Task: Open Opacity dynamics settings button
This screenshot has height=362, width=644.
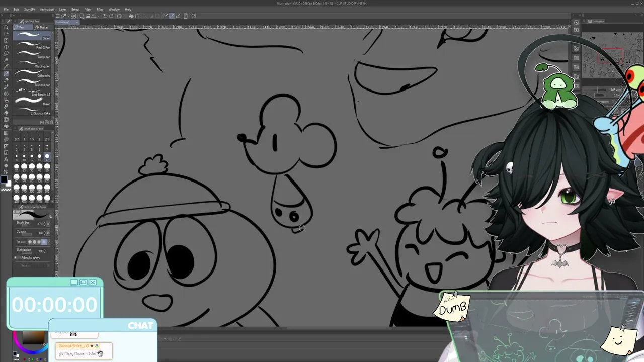Action: [48, 233]
